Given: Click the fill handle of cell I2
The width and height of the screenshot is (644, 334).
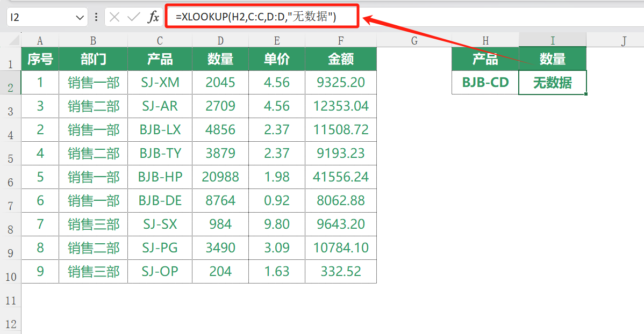Looking at the screenshot, I should coord(586,94).
